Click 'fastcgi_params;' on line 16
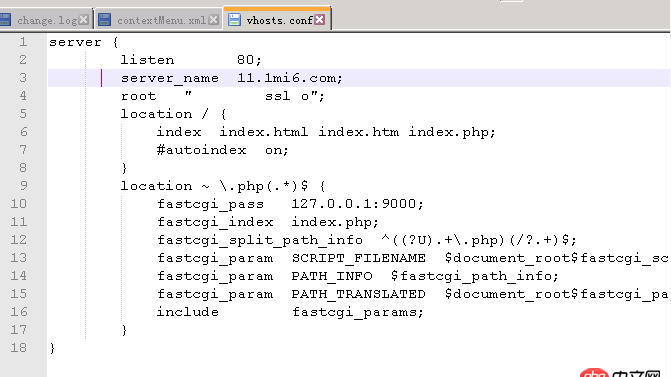Image resolution: width=671 pixels, height=377 pixels. click(x=358, y=312)
